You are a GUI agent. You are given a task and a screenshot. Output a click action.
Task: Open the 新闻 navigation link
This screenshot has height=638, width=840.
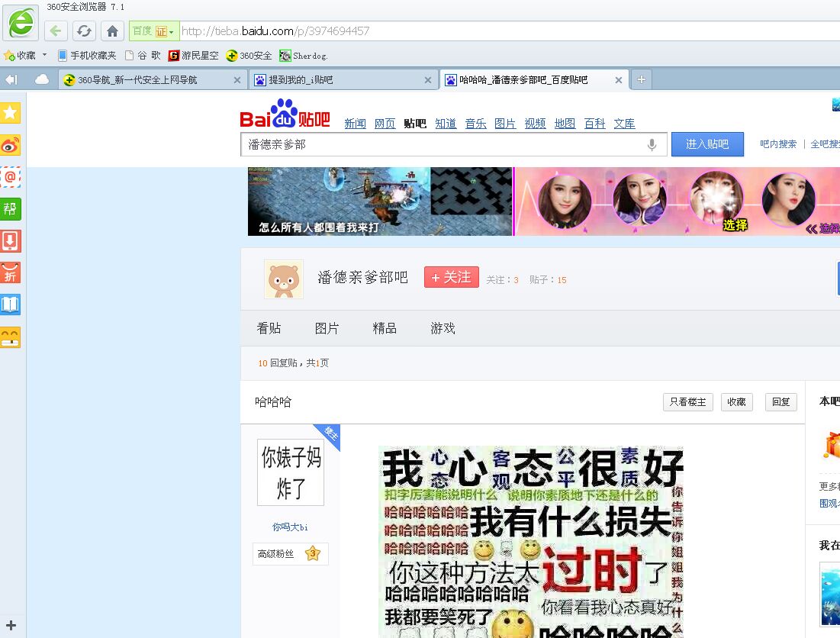(x=356, y=124)
